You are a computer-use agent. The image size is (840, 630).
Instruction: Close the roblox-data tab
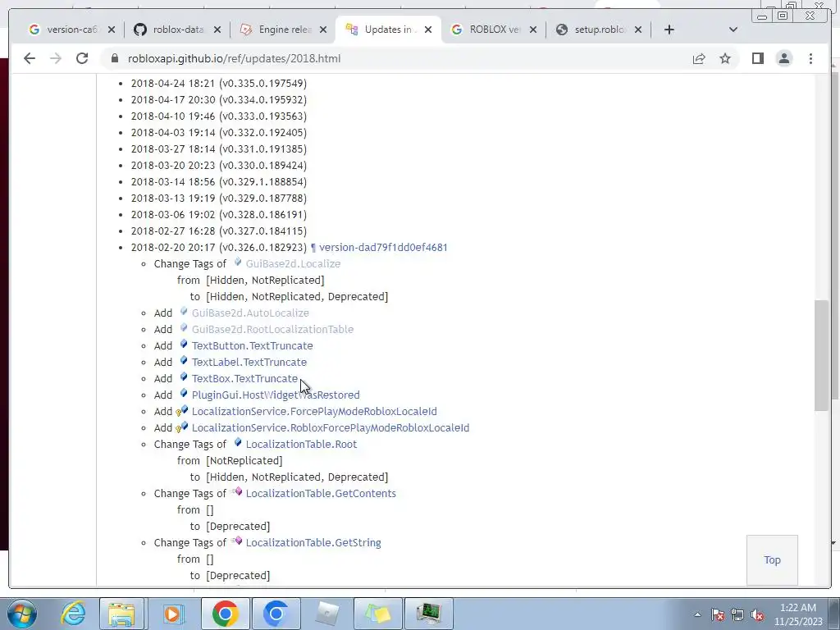(217, 30)
